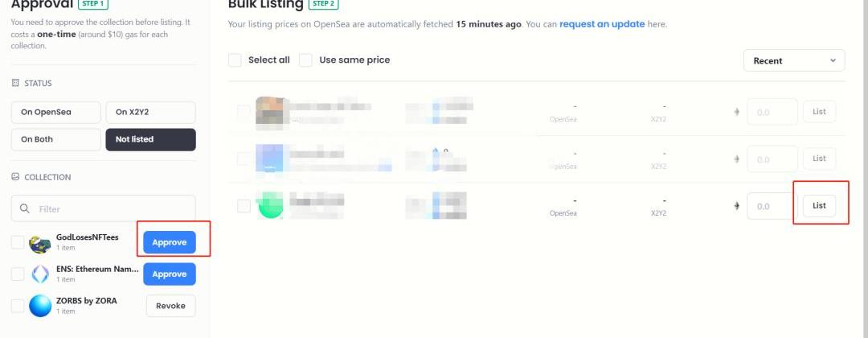
Task: Switch to the On Both status filter
Action: (x=55, y=139)
